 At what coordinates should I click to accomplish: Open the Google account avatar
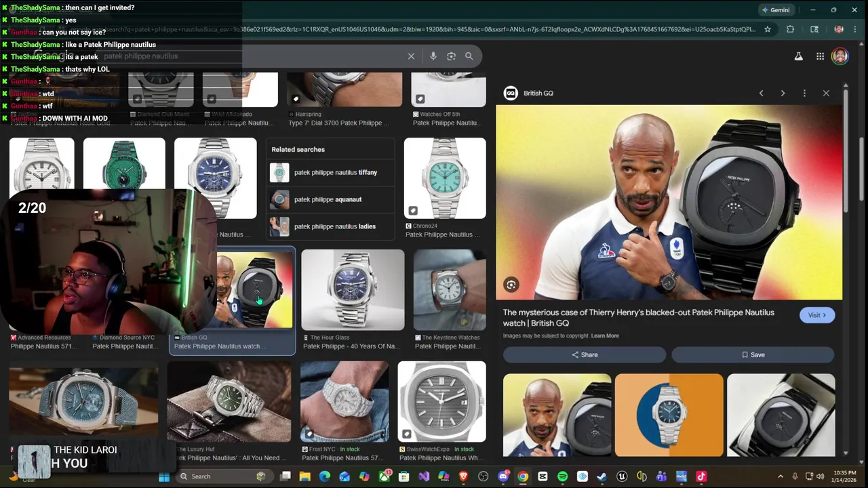click(x=840, y=56)
